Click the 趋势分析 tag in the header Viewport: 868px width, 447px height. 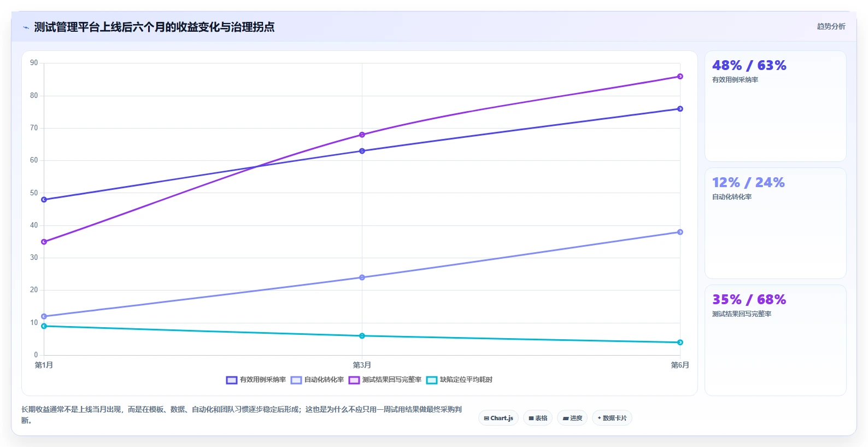pyautogui.click(x=831, y=26)
